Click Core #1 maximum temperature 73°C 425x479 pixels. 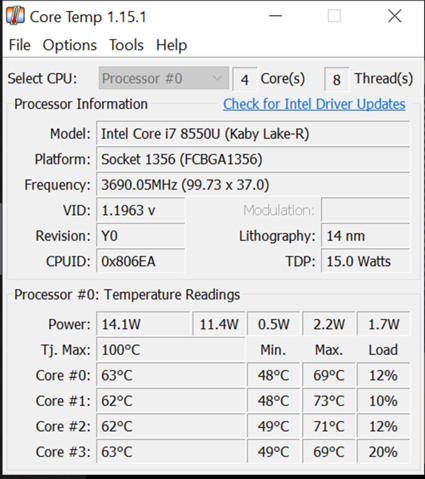tap(329, 401)
